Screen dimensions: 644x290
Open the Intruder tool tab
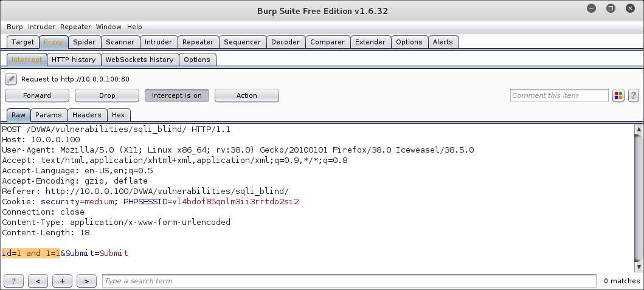click(158, 42)
